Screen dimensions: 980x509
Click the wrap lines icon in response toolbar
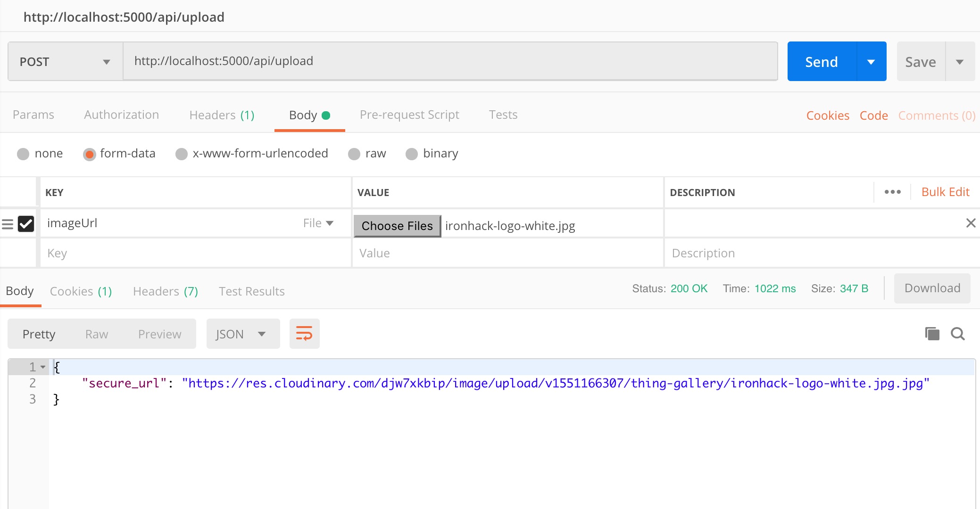pos(304,334)
